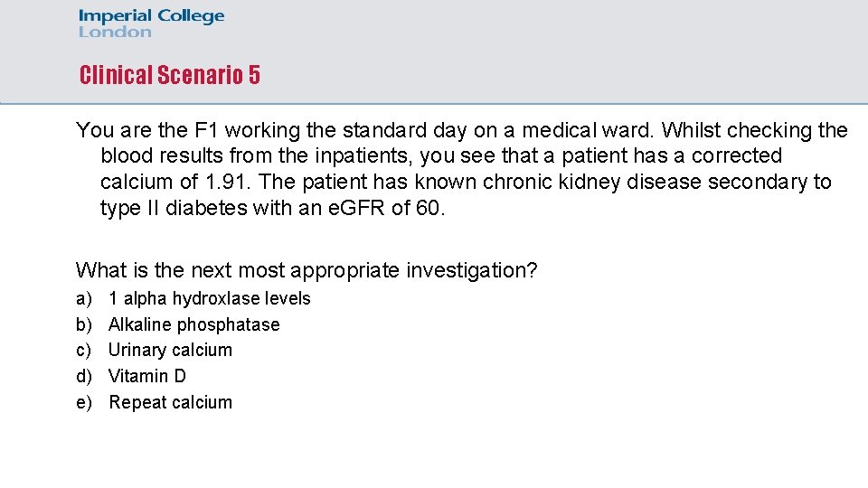Image resolution: width=868 pixels, height=488 pixels.
Task: Click the "d)" option letter
Action: pyautogui.click(x=84, y=376)
